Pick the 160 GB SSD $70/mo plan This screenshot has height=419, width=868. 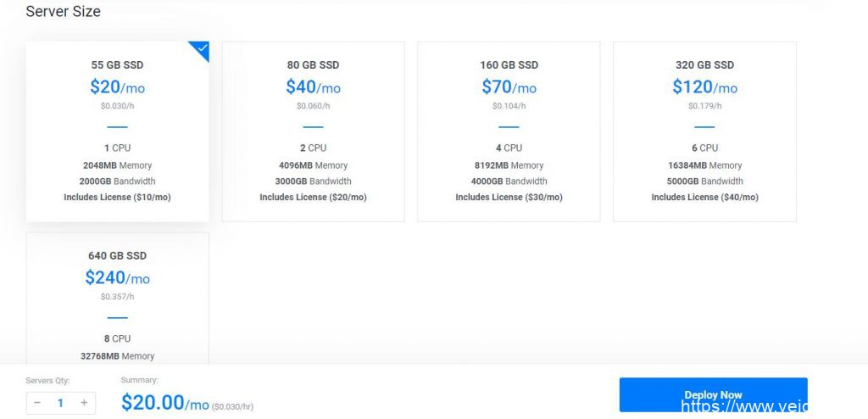click(x=509, y=131)
